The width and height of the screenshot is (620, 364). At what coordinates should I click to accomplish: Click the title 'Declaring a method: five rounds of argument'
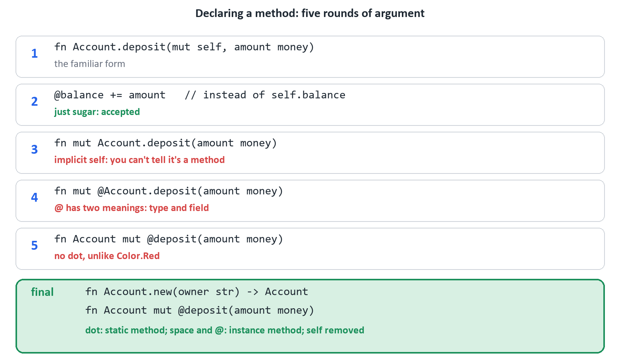[x=310, y=13]
